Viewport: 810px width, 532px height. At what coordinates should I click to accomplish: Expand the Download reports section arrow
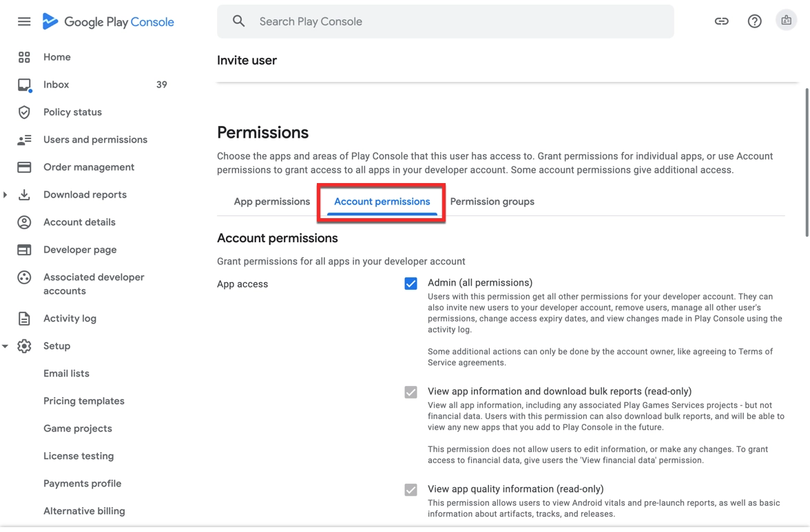click(6, 195)
